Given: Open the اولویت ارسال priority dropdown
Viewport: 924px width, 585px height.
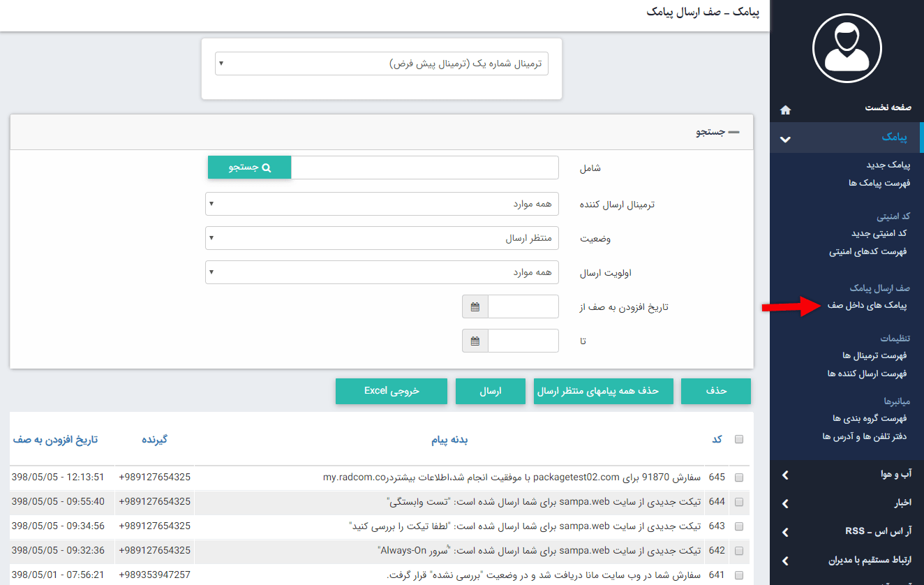Looking at the screenshot, I should pyautogui.click(x=382, y=272).
